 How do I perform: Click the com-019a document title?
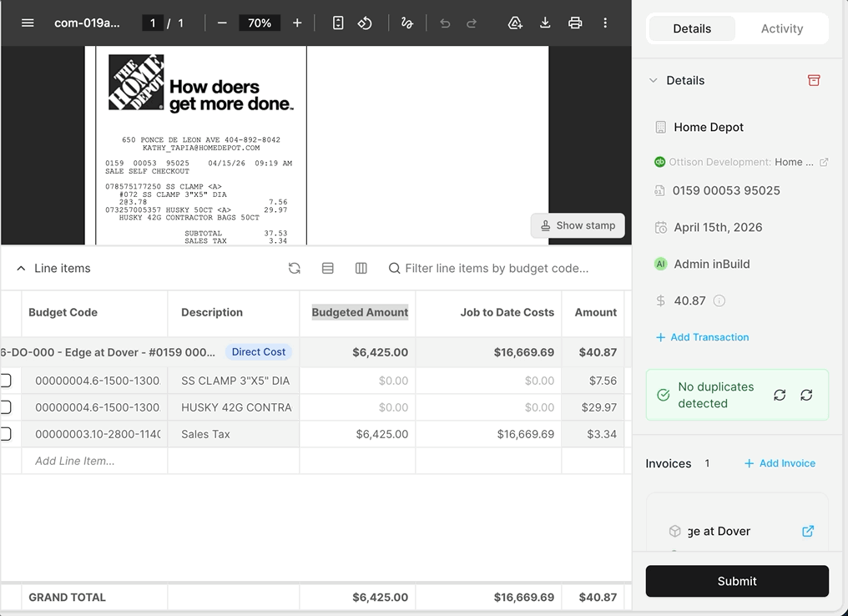pyautogui.click(x=87, y=23)
